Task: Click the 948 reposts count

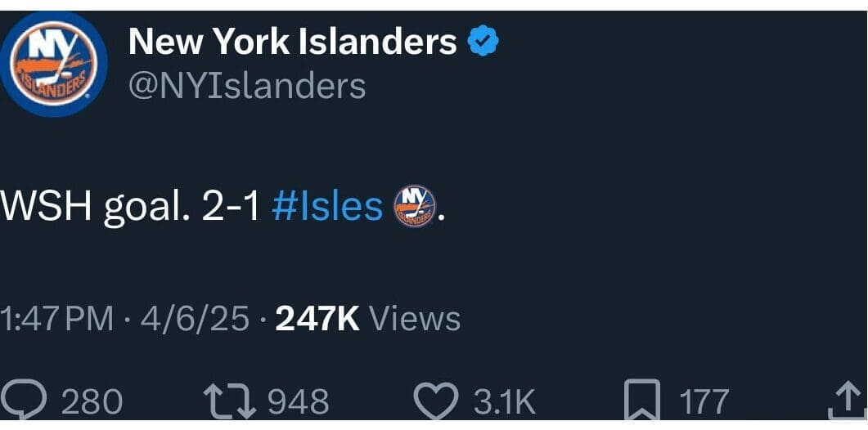Action: pos(299,402)
